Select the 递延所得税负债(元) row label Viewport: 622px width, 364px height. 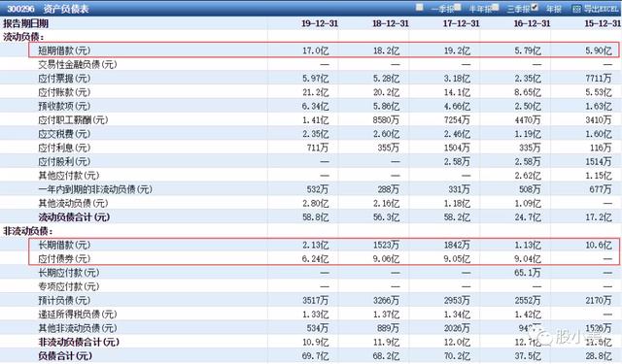(78, 314)
